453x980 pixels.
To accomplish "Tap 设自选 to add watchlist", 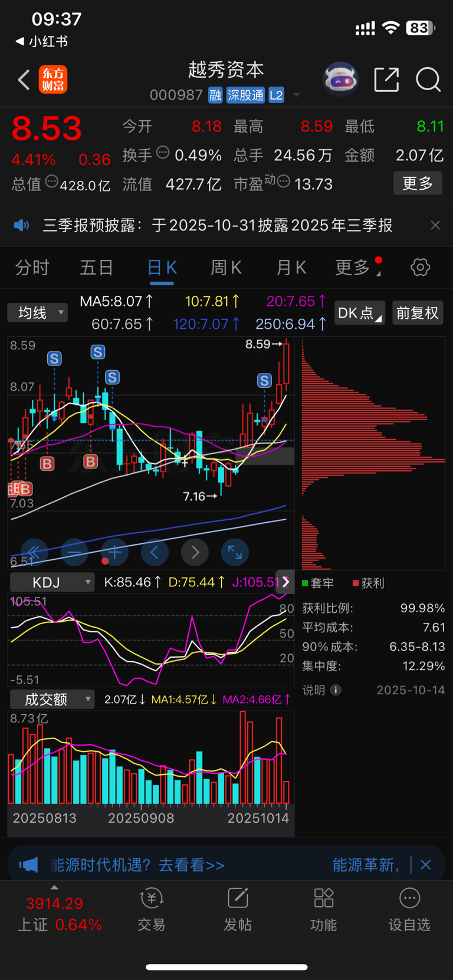I will 409,910.
